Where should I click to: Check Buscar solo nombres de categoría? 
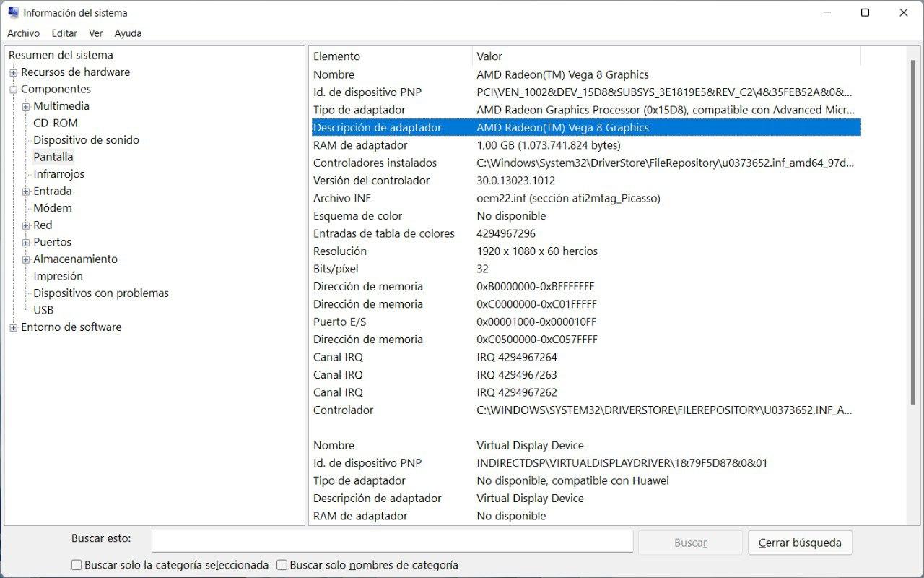pyautogui.click(x=282, y=565)
